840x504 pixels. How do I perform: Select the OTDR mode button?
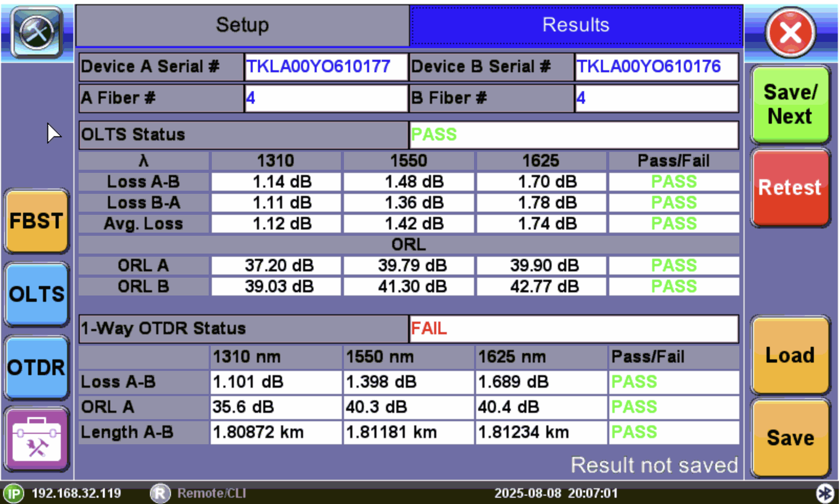(x=37, y=368)
